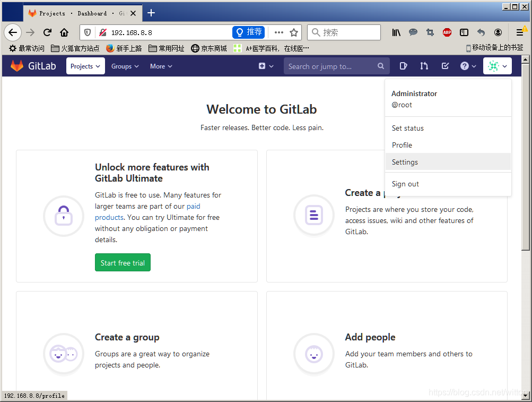
Task: Click the tracking protection shield icon
Action: [88, 32]
